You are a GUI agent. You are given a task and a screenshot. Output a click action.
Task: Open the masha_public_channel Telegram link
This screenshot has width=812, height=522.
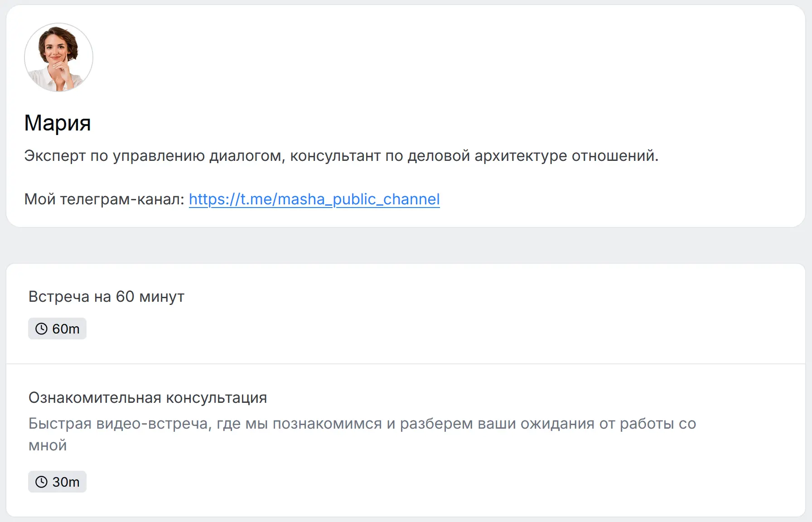point(314,199)
